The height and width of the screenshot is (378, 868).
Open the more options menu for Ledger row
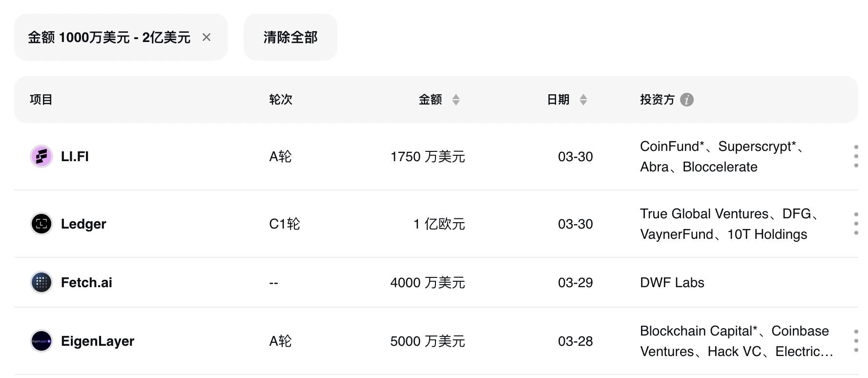pos(856,224)
